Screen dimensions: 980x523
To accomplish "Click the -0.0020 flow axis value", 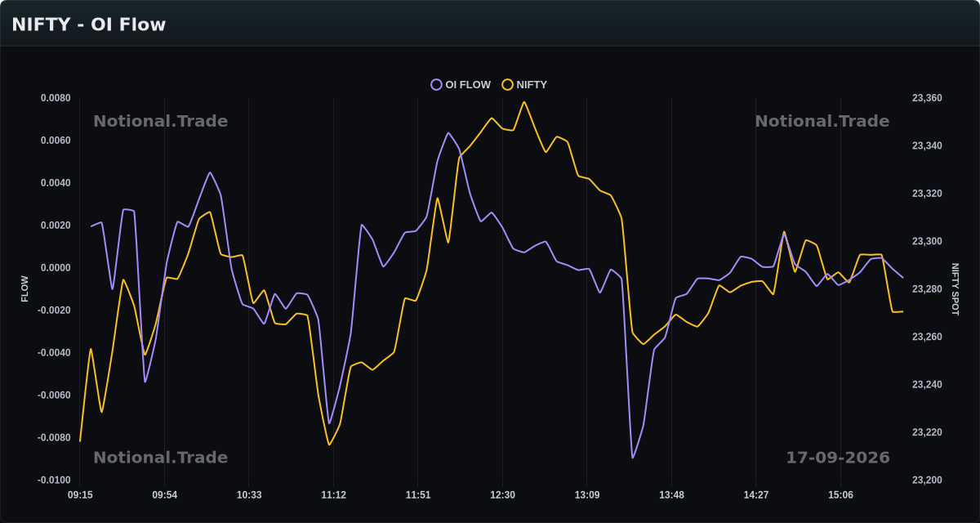I will pyautogui.click(x=54, y=311).
